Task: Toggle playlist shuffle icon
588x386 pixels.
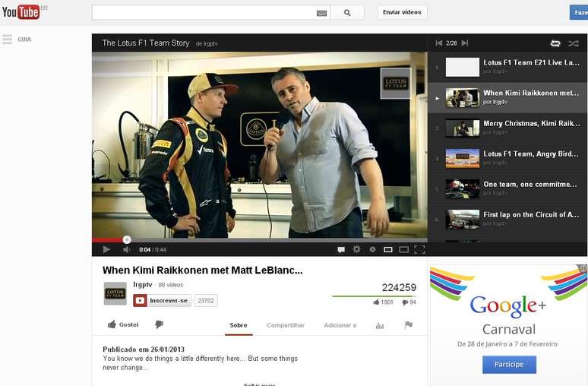Action: coord(574,43)
